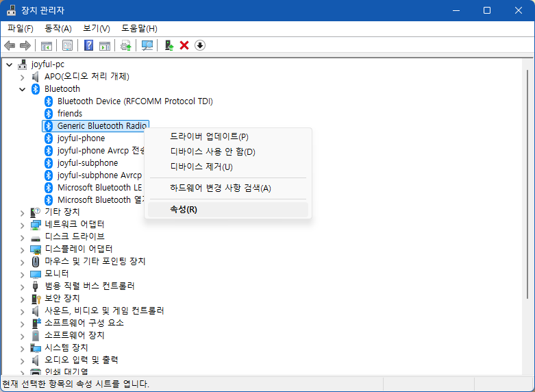Select the friends Bluetooth device
The height and width of the screenshot is (392, 535).
pyautogui.click(x=70, y=114)
